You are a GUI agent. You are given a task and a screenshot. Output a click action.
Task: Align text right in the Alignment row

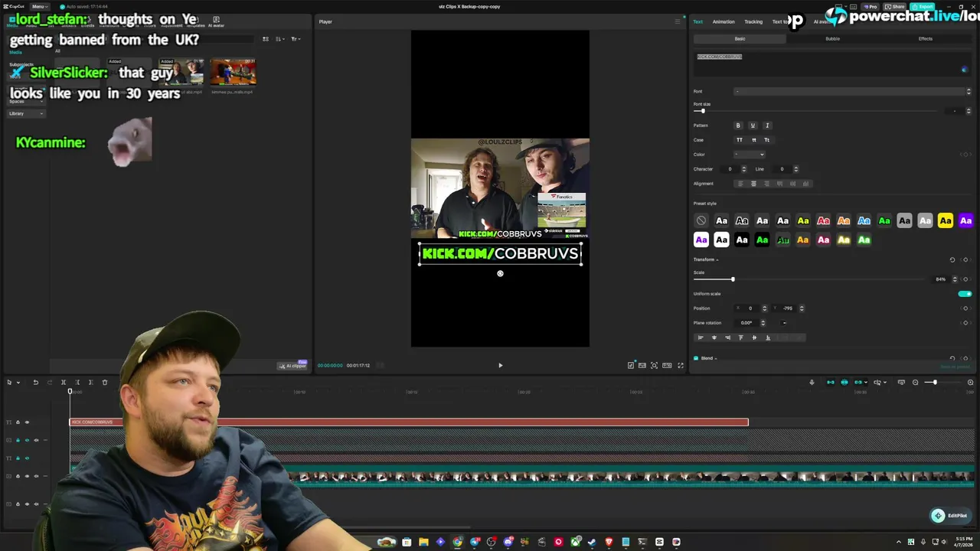tap(766, 184)
